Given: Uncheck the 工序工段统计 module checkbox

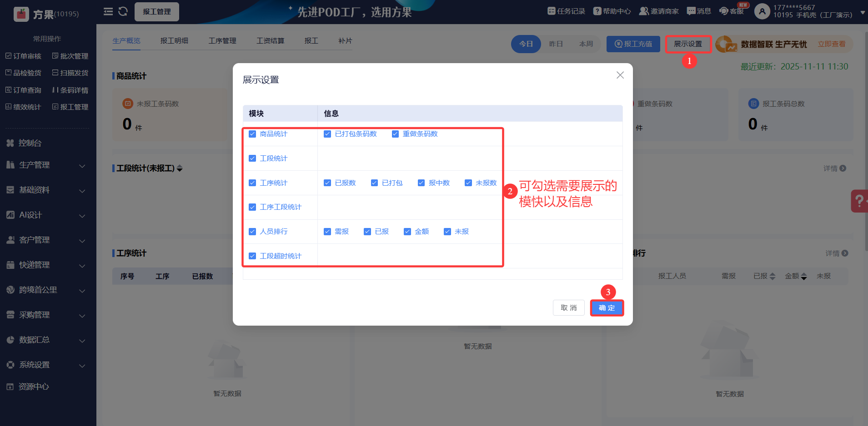Looking at the screenshot, I should pos(252,207).
